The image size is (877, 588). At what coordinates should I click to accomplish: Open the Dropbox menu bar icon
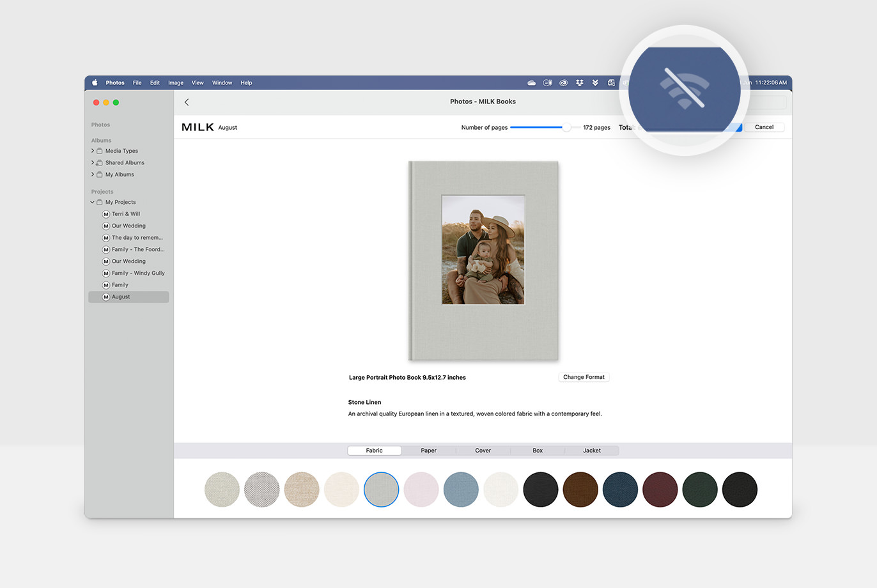[x=580, y=82]
